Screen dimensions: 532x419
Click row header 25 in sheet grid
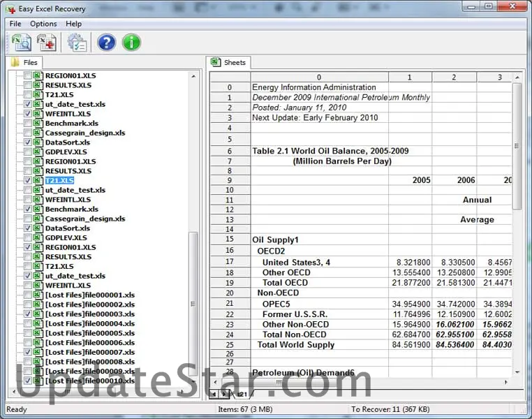(x=230, y=345)
